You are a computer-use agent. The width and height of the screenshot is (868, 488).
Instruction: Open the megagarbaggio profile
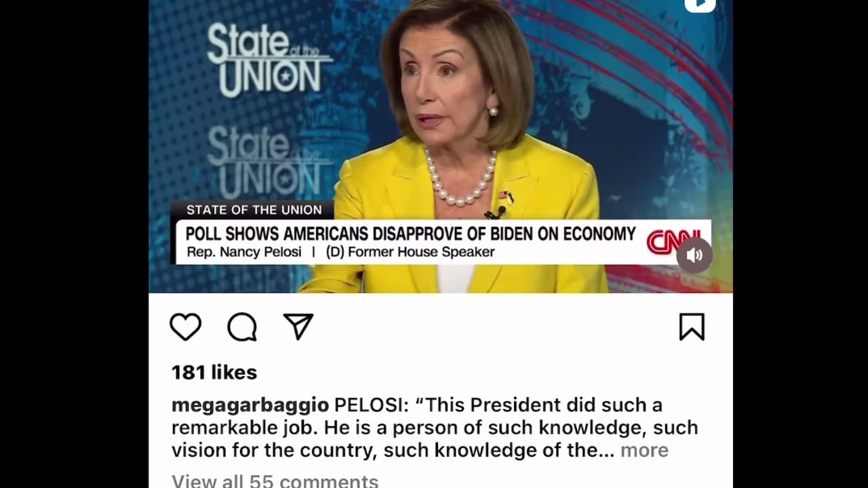250,405
